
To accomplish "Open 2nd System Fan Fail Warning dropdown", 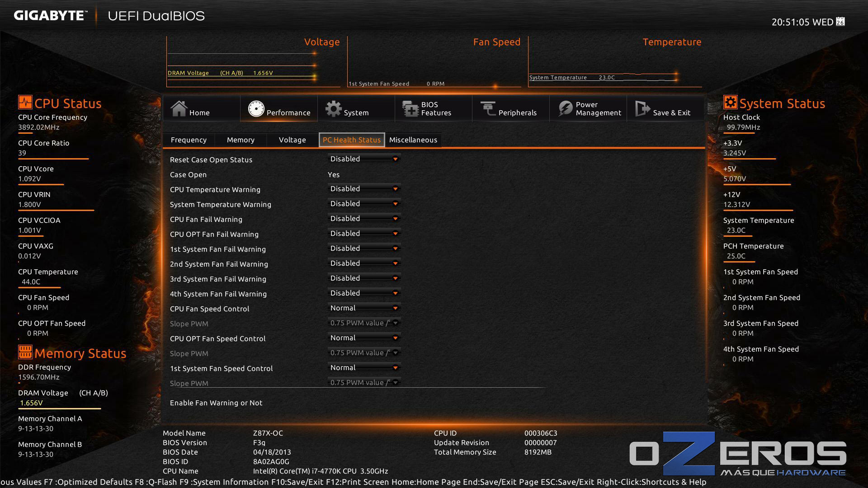I will tap(364, 263).
